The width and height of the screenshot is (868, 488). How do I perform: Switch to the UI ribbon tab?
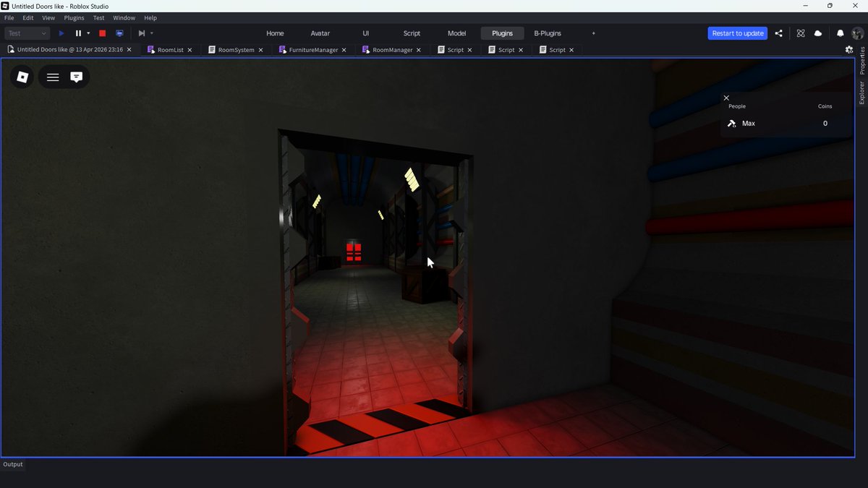(366, 33)
